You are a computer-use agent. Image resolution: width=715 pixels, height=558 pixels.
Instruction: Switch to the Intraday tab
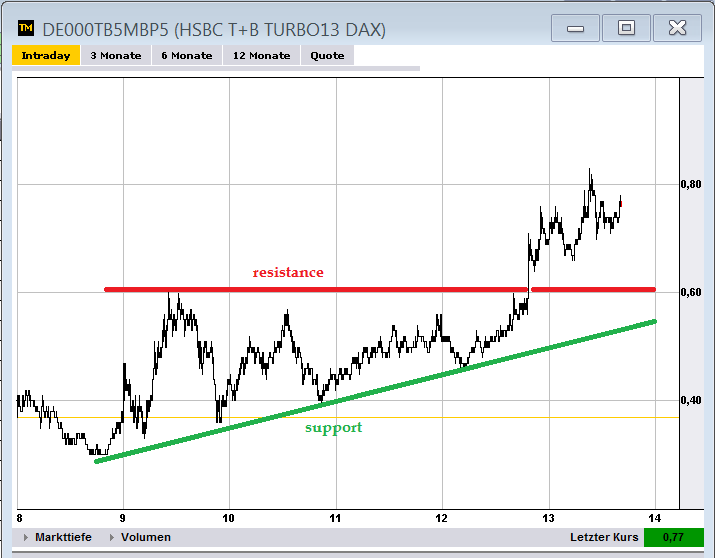click(46, 55)
